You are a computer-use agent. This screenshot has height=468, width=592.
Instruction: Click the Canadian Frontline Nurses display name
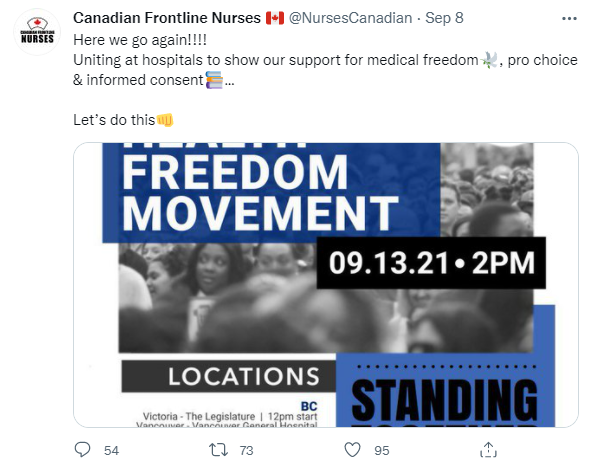coord(167,18)
